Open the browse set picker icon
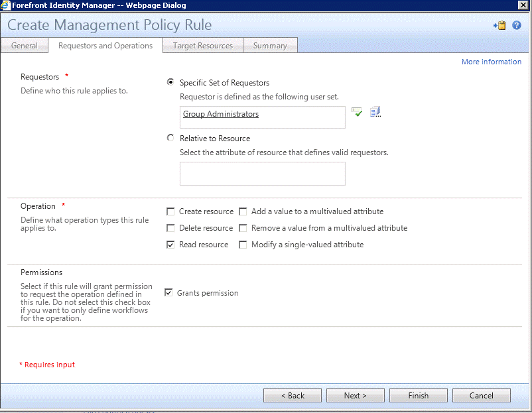 tap(375, 112)
